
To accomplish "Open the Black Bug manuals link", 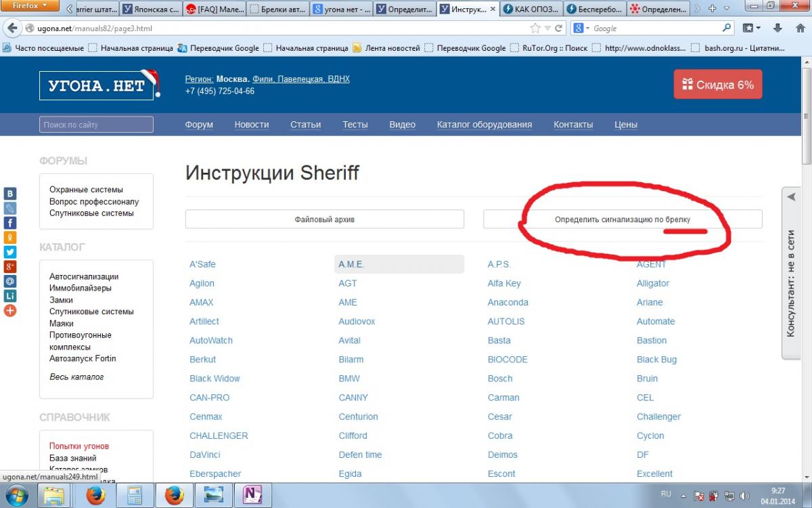I will click(657, 360).
